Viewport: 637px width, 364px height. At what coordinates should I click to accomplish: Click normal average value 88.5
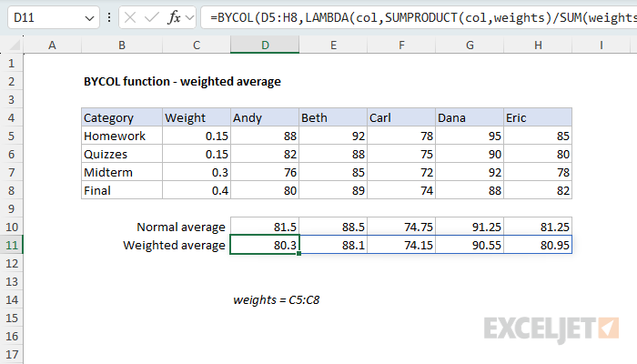point(333,227)
